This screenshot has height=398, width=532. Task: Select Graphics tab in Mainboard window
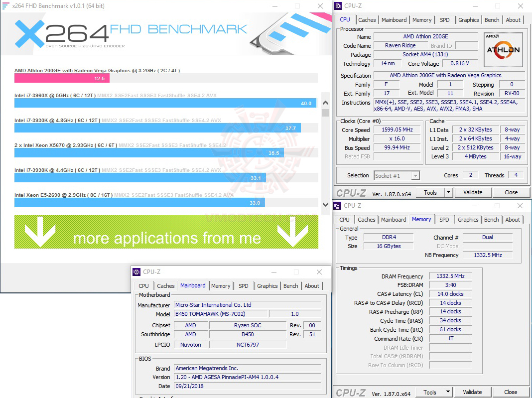(x=267, y=286)
